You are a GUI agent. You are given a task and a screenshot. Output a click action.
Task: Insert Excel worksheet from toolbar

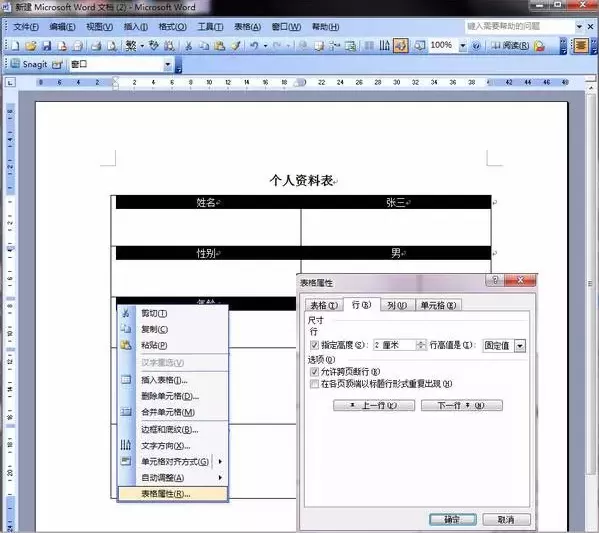[x=350, y=46]
